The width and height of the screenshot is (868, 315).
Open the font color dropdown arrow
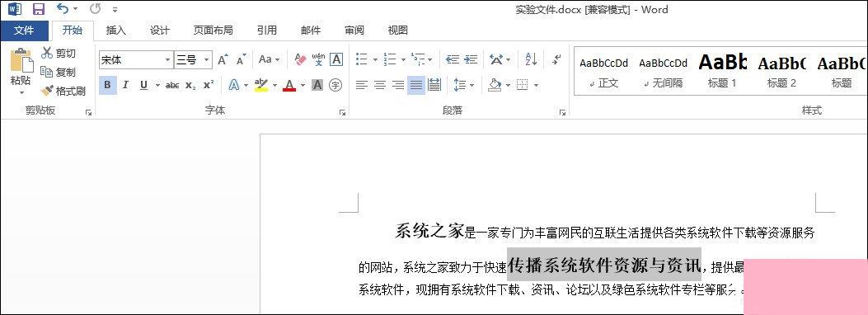coord(303,86)
